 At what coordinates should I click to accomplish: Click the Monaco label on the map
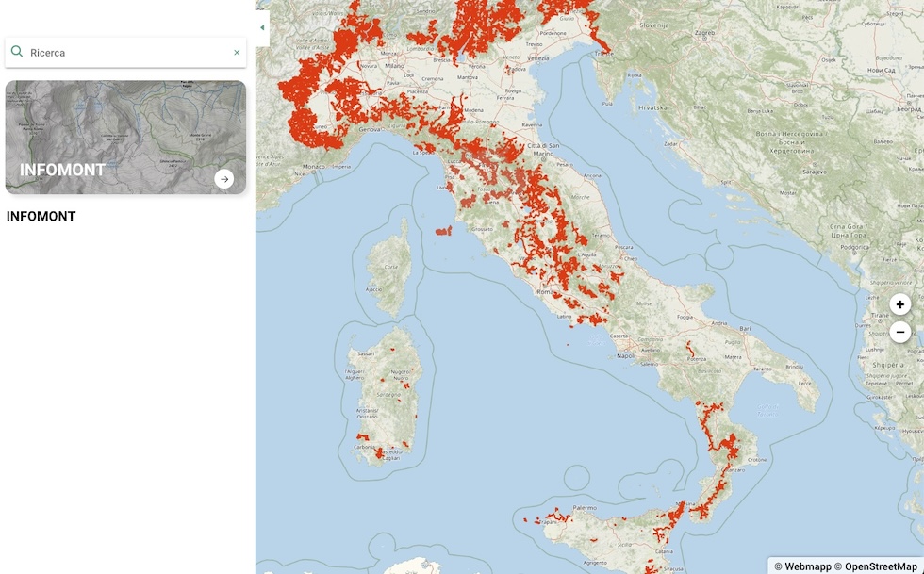316,167
